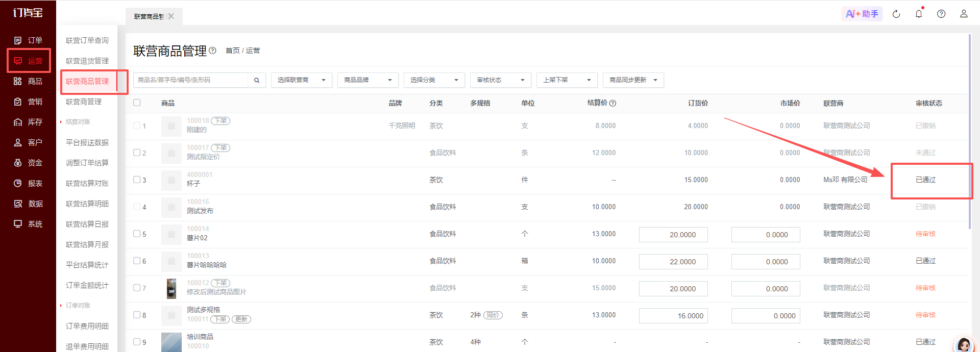Open customer service avatar at bottom right

click(x=964, y=345)
